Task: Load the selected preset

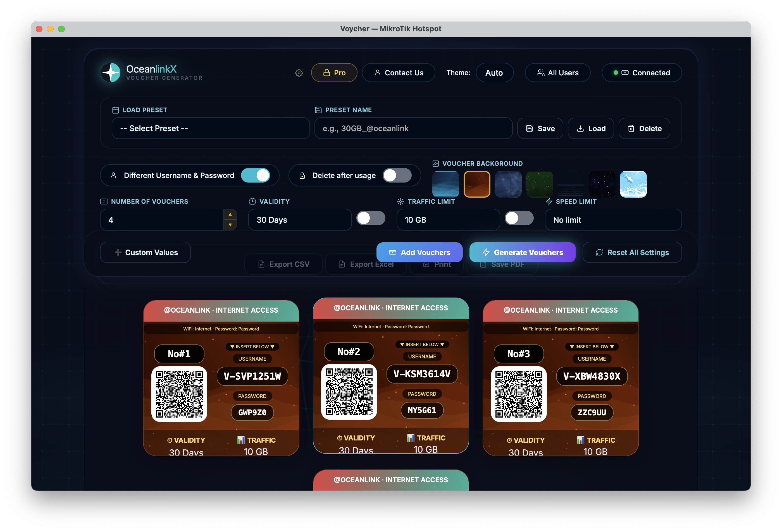Action: [591, 128]
